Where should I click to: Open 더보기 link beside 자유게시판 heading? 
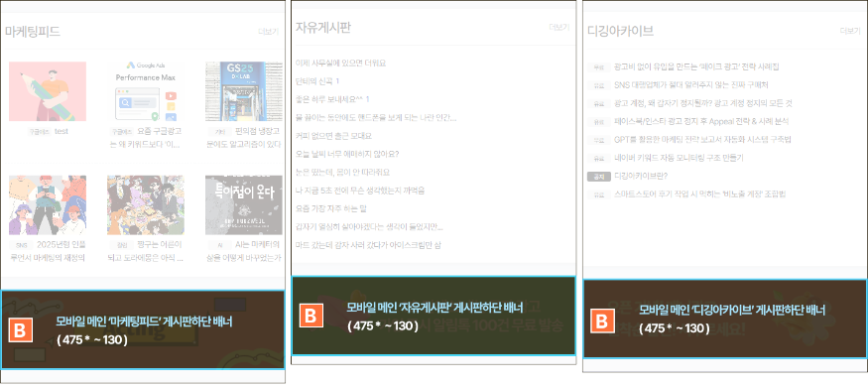coord(558,27)
